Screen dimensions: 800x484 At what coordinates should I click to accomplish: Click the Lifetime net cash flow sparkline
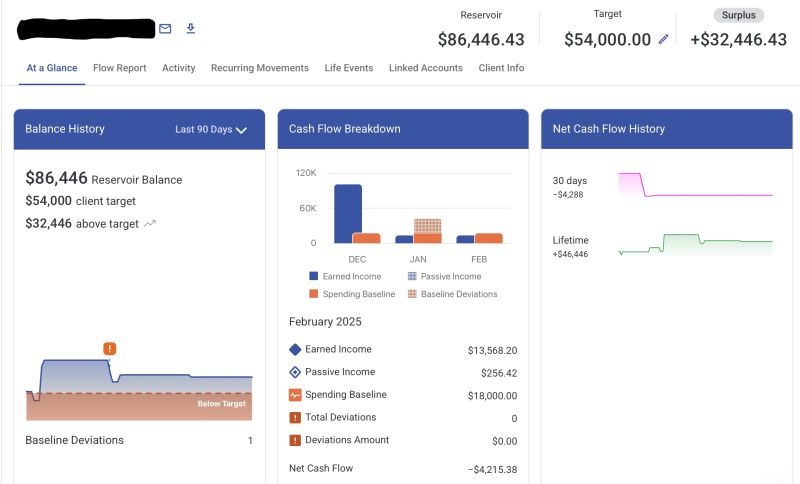(x=695, y=244)
